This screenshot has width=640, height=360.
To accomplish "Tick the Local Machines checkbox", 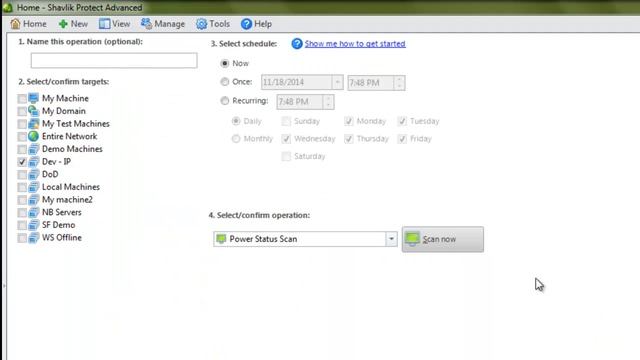I will click(x=22, y=187).
